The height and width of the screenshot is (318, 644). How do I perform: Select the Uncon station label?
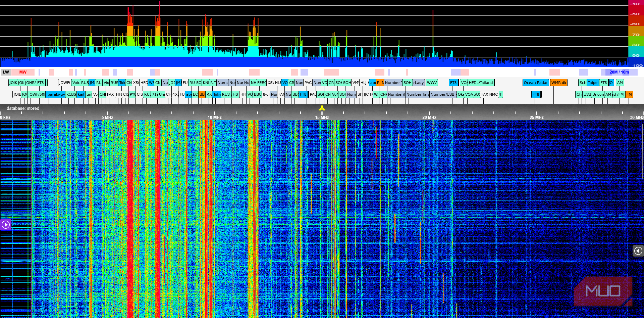[598, 94]
